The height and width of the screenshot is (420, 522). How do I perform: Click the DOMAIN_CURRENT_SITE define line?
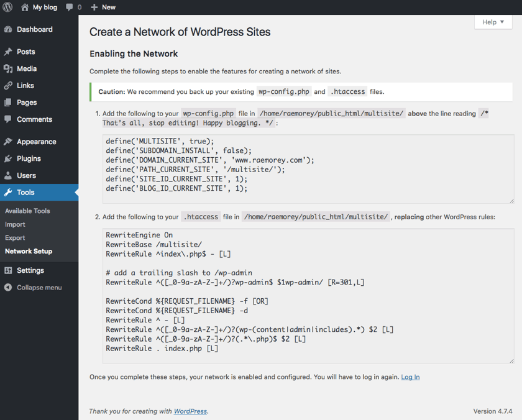click(x=210, y=160)
